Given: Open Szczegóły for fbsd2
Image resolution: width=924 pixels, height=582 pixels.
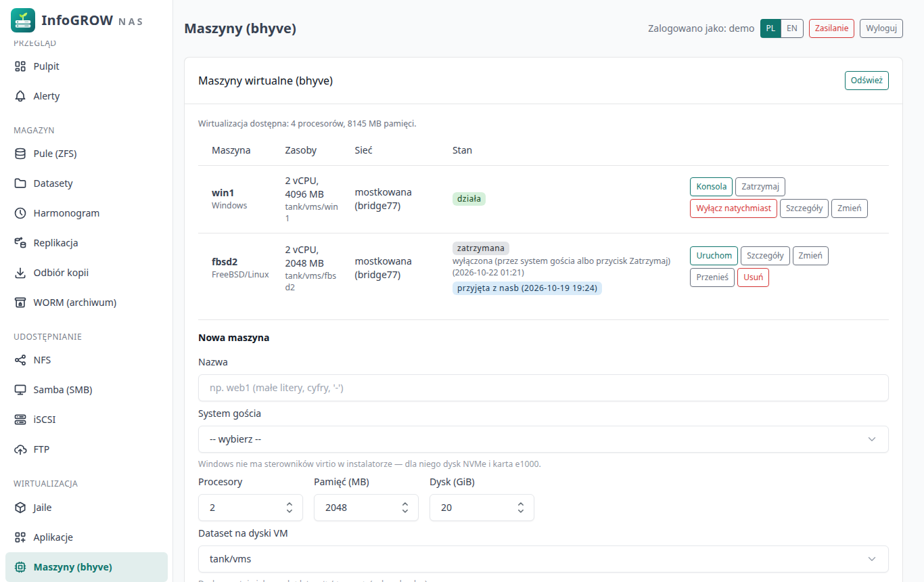Looking at the screenshot, I should (x=765, y=256).
